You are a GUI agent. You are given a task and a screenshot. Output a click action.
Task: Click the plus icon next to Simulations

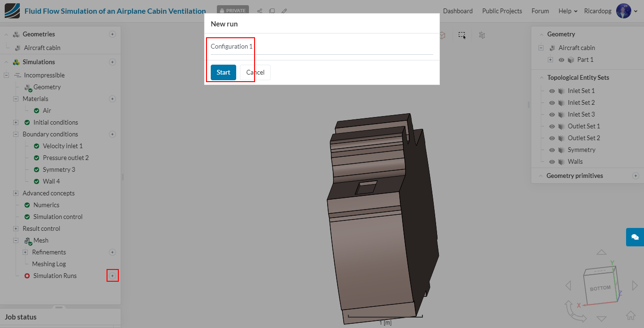(x=112, y=62)
